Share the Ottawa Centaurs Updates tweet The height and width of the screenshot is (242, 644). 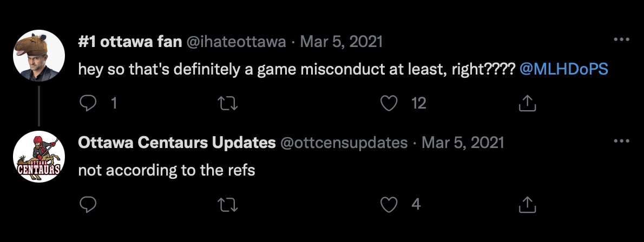pyautogui.click(x=527, y=204)
